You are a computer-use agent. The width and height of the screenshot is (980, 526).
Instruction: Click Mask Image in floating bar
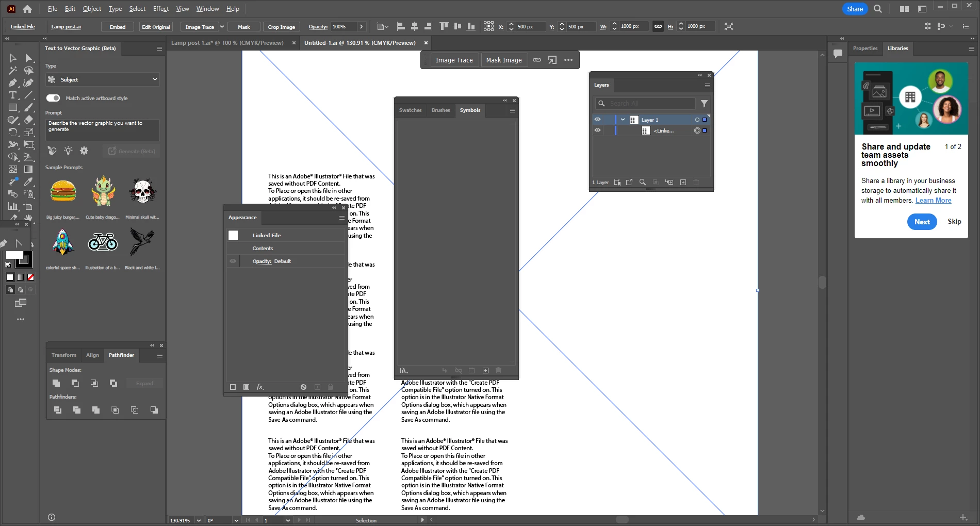[504, 60]
